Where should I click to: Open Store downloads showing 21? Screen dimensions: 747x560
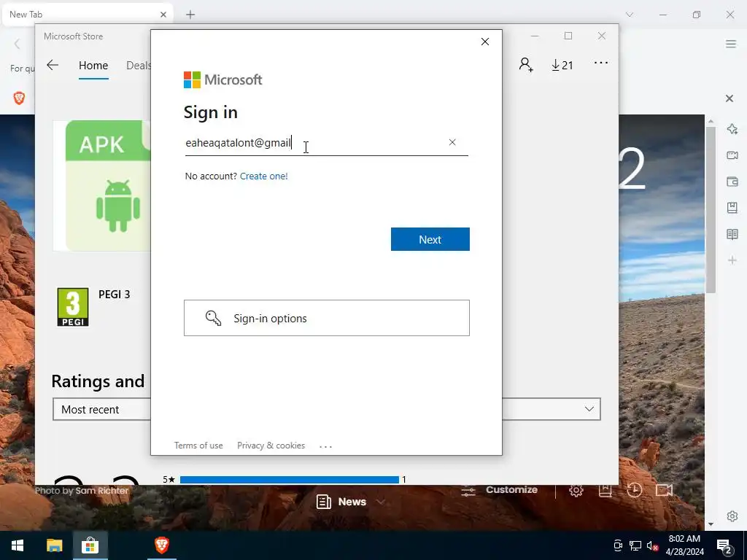coord(562,65)
